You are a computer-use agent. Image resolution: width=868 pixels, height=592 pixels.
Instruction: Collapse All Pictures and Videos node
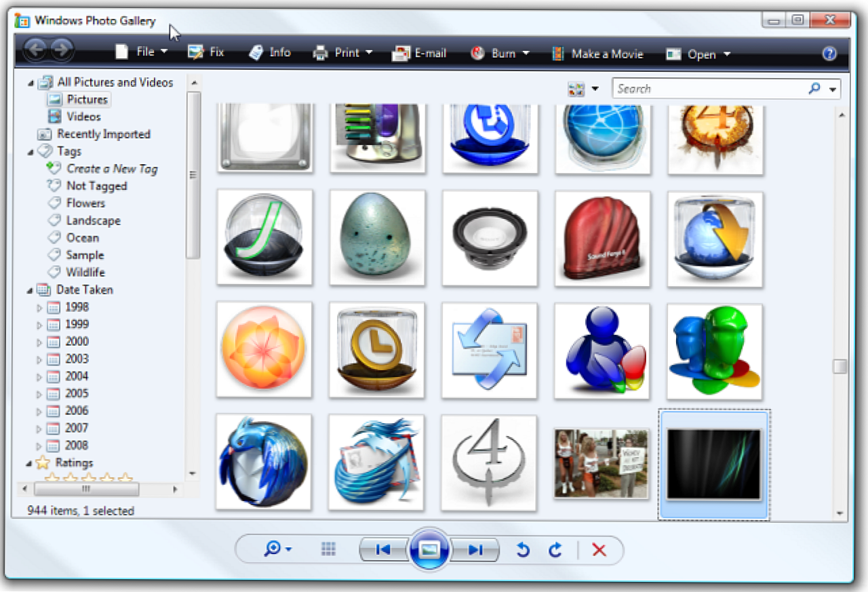coord(31,83)
